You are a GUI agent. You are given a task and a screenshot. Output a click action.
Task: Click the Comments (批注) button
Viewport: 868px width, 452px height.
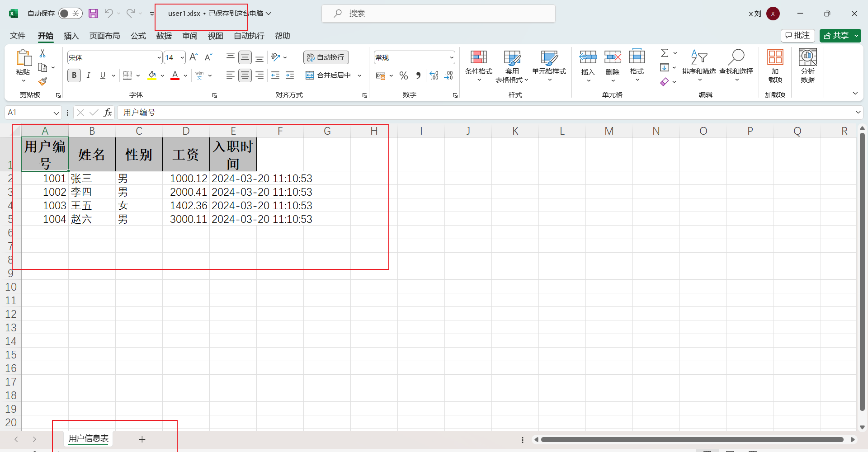click(797, 36)
